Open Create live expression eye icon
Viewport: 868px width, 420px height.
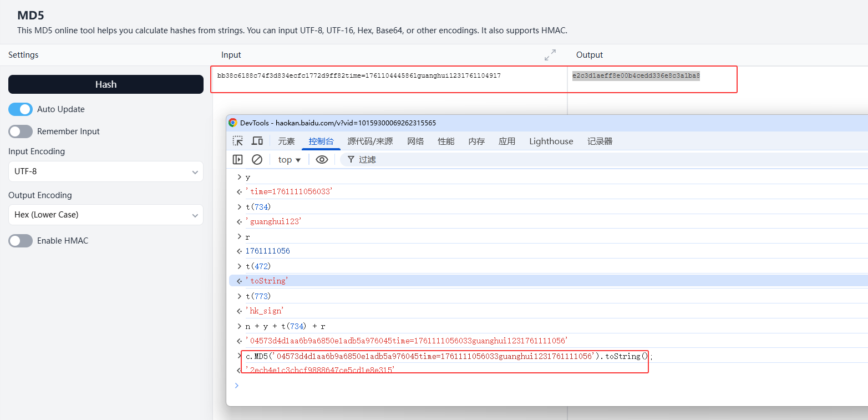pos(322,159)
